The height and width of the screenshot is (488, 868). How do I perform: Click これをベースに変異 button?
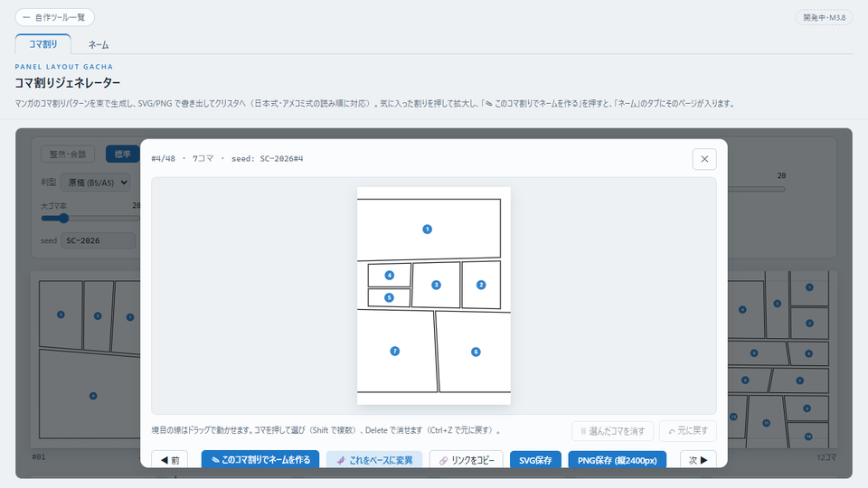(374, 460)
